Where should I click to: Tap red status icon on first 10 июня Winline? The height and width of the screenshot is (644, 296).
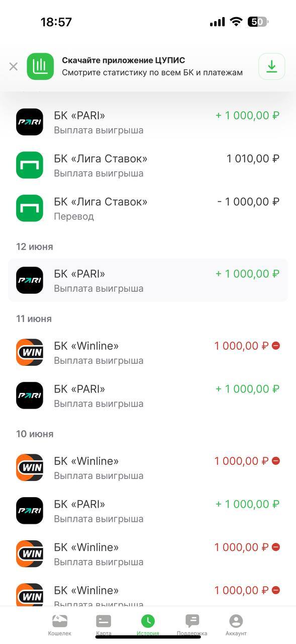276,461
